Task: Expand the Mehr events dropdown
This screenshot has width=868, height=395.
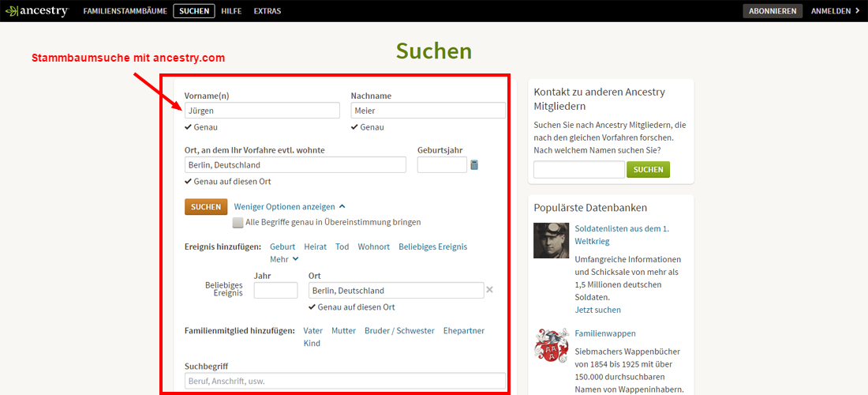Action: click(x=284, y=258)
